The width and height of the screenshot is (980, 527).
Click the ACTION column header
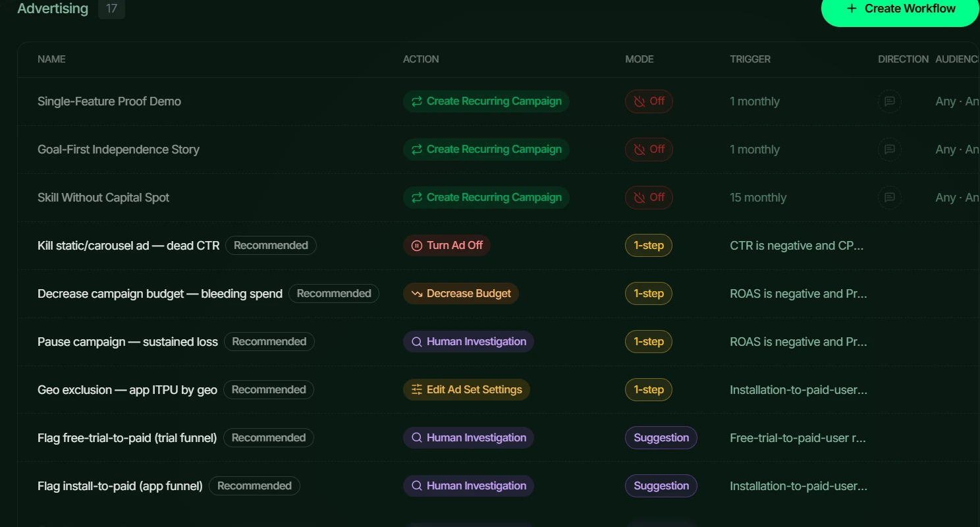[x=421, y=59]
